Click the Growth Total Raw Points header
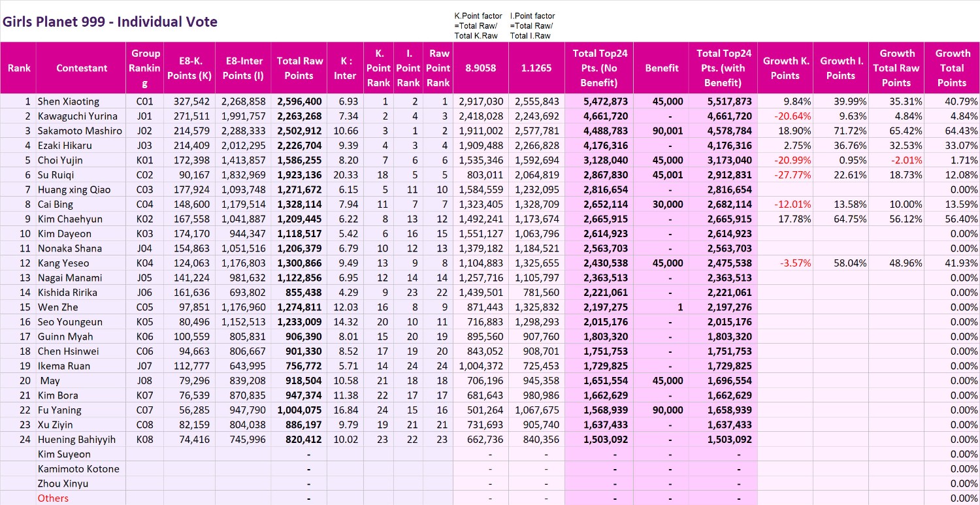The height and width of the screenshot is (505, 980). pyautogui.click(x=896, y=68)
